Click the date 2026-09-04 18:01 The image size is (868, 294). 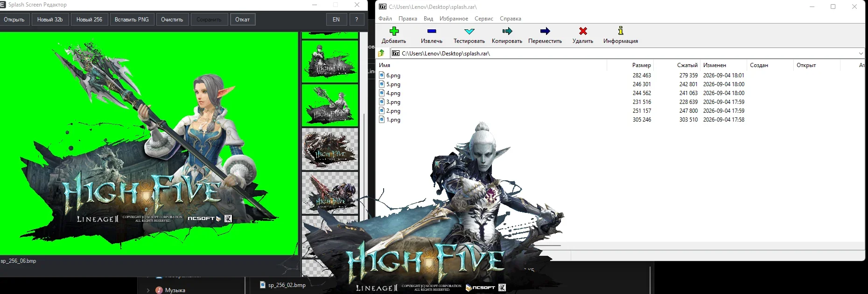point(723,75)
